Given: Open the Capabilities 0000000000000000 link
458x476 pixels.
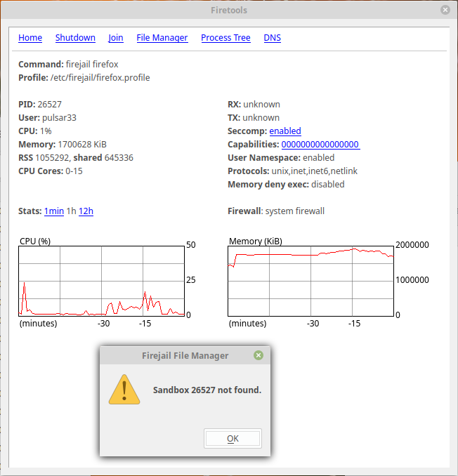Looking at the screenshot, I should (320, 144).
